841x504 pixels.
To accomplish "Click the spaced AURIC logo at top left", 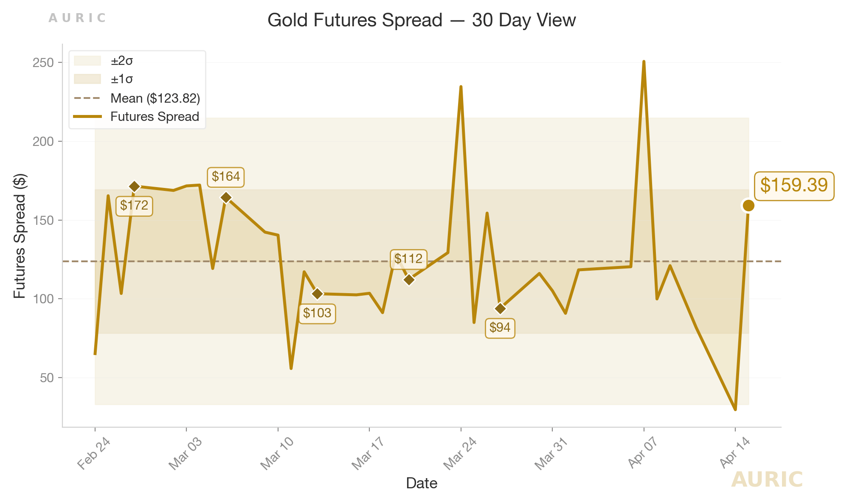I will [77, 18].
